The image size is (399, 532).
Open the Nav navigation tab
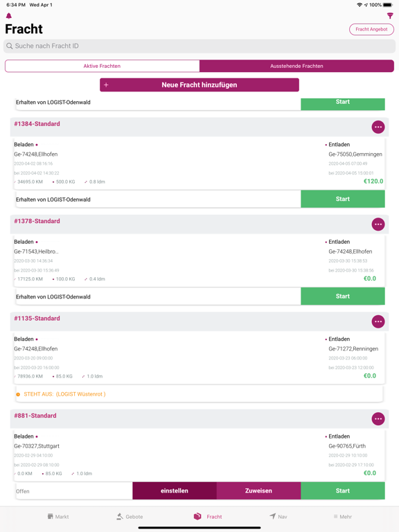278,516
